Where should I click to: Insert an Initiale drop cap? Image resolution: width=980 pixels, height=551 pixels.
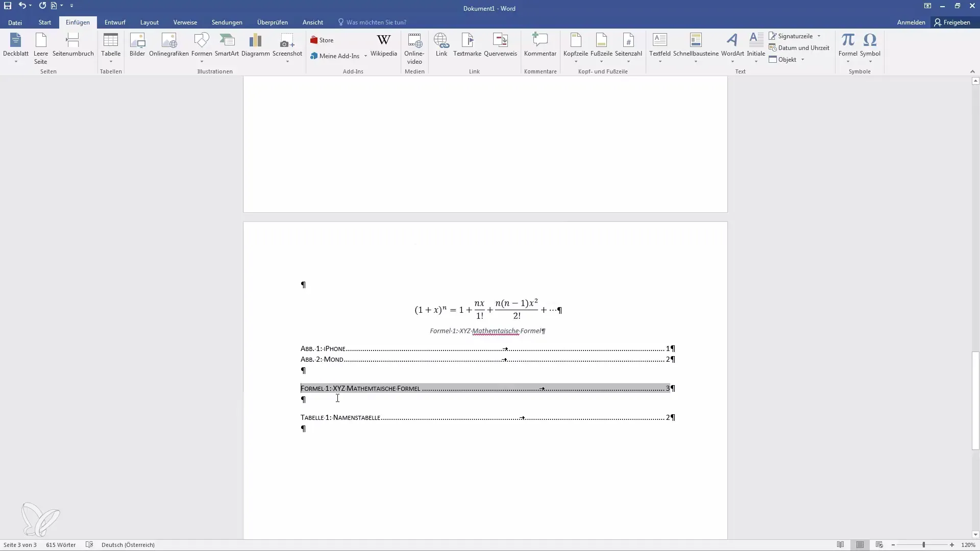click(756, 48)
